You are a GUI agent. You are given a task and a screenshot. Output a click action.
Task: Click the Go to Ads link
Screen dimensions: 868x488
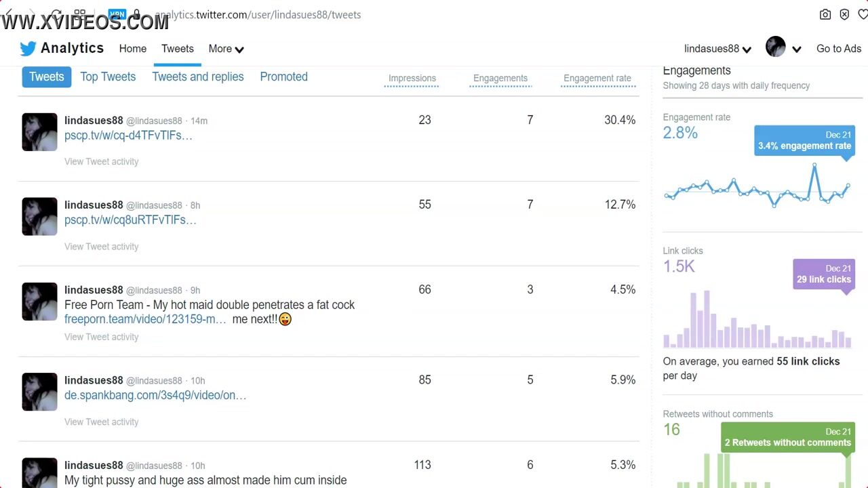pyautogui.click(x=839, y=49)
